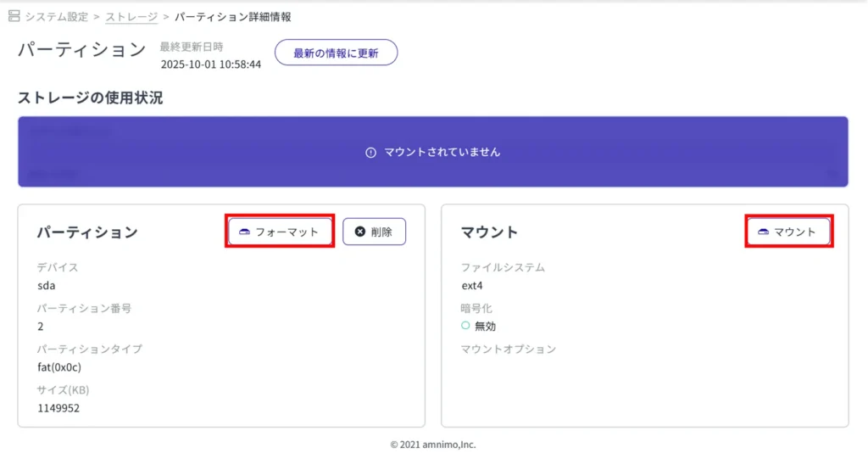868x453 pixels.
Task: Select the パーティション詳細情報 breadcrumb item
Action: coord(232,16)
